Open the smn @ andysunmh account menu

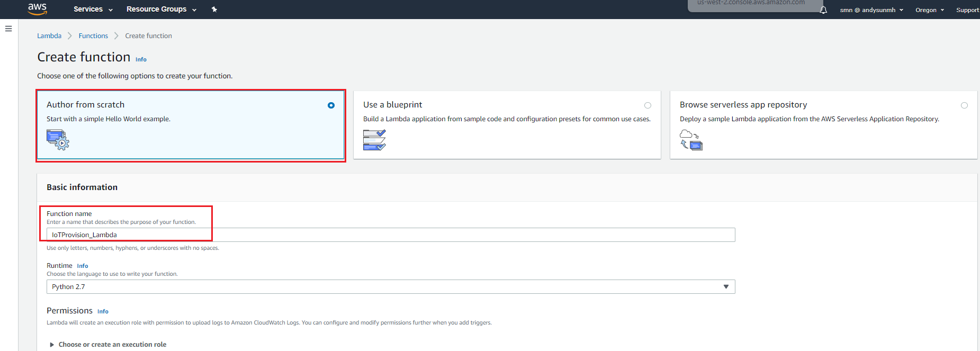coord(871,10)
